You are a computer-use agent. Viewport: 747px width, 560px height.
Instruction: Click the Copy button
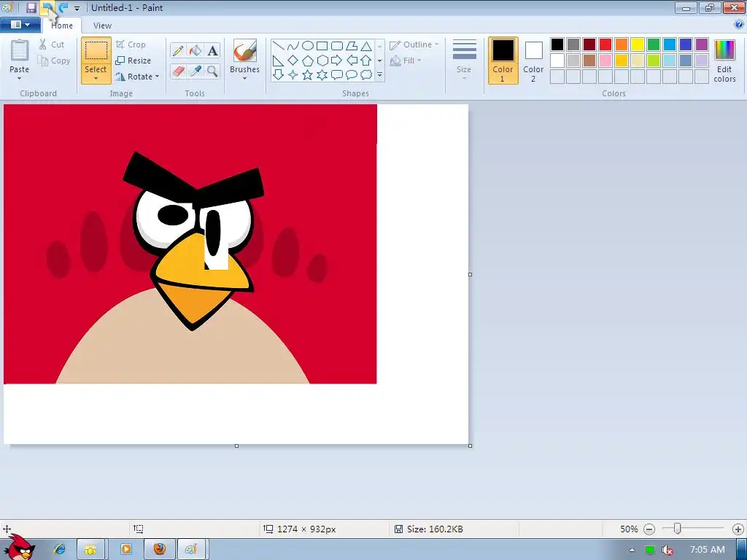point(54,61)
